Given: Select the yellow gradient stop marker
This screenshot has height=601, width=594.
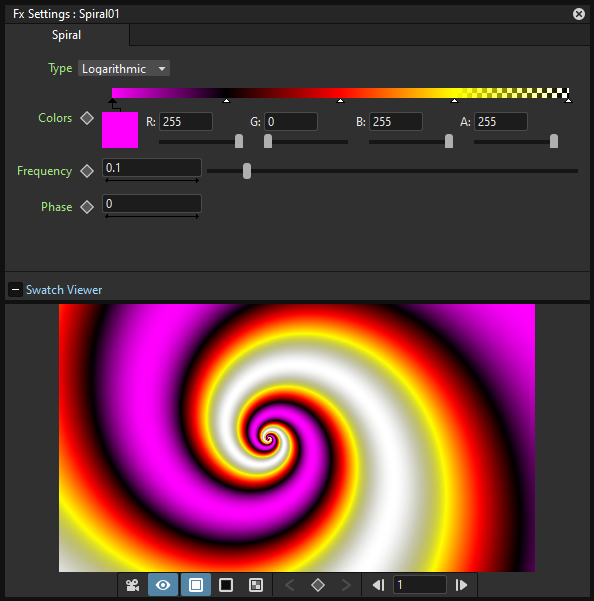Looking at the screenshot, I should click(x=454, y=101).
